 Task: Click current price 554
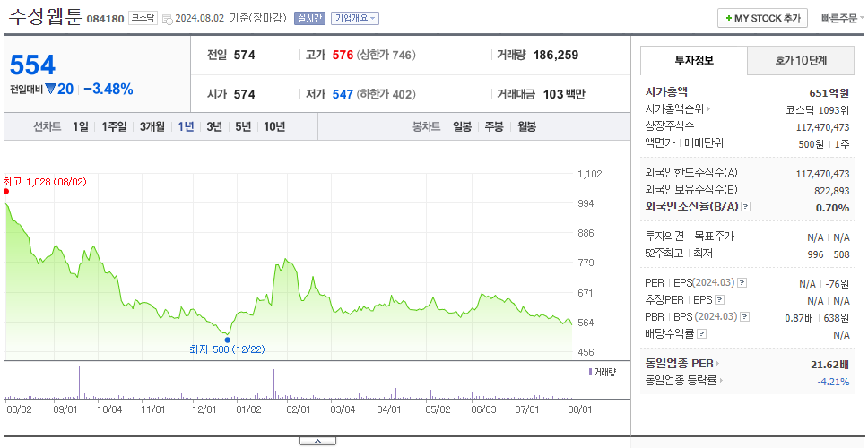[32, 65]
